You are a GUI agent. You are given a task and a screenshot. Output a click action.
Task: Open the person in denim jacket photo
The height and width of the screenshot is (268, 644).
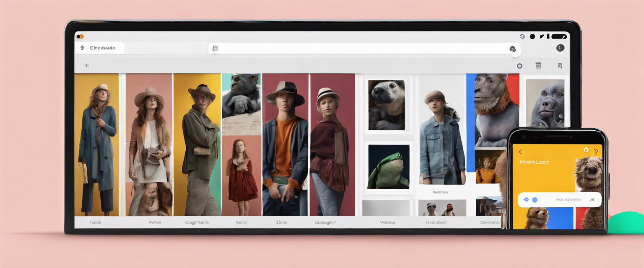coord(442,138)
